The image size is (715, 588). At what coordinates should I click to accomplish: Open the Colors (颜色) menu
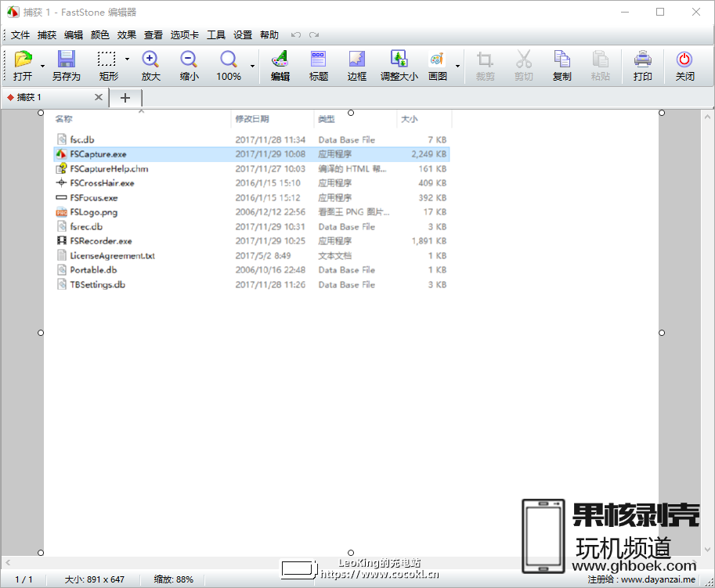[100, 35]
